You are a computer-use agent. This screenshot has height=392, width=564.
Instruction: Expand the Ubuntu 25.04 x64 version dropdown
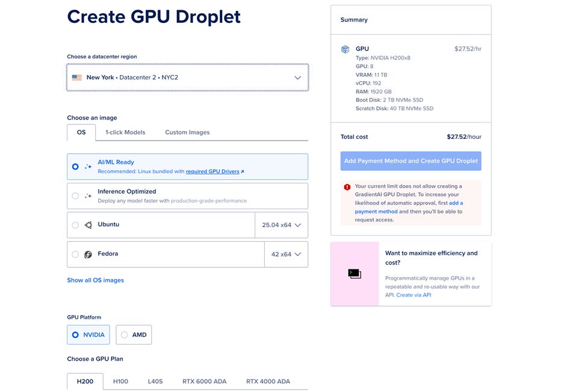pyautogui.click(x=281, y=225)
